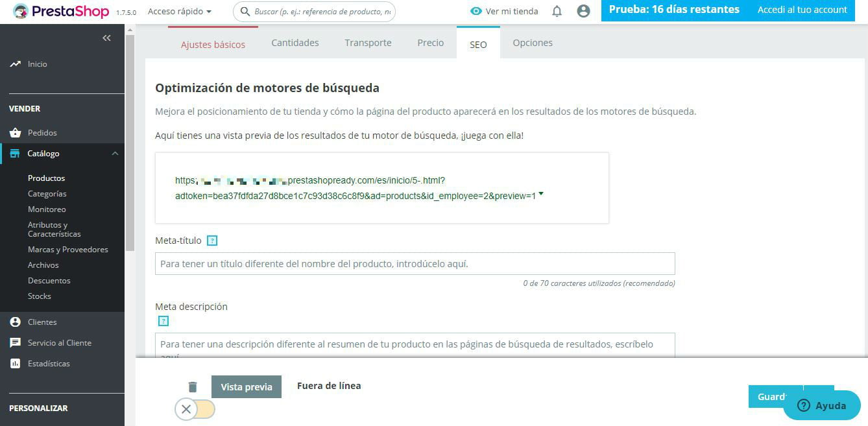
Task: Delete the product using the trash icon
Action: tap(193, 386)
